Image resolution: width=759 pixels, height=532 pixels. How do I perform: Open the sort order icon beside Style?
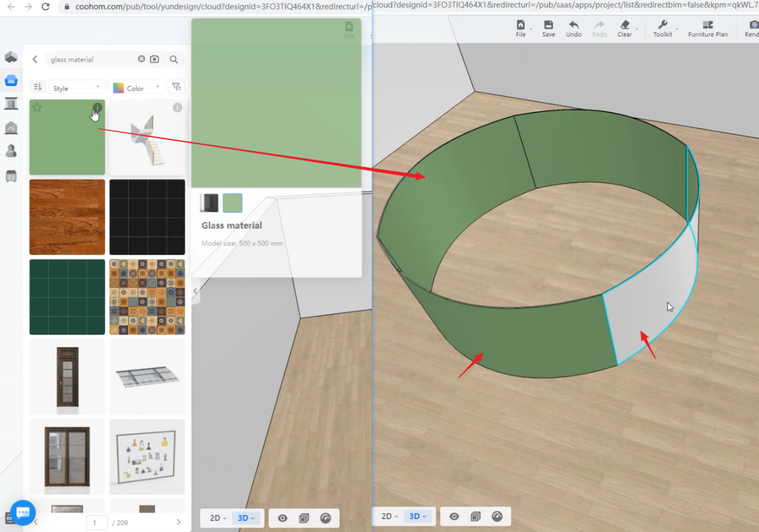pyautogui.click(x=37, y=87)
